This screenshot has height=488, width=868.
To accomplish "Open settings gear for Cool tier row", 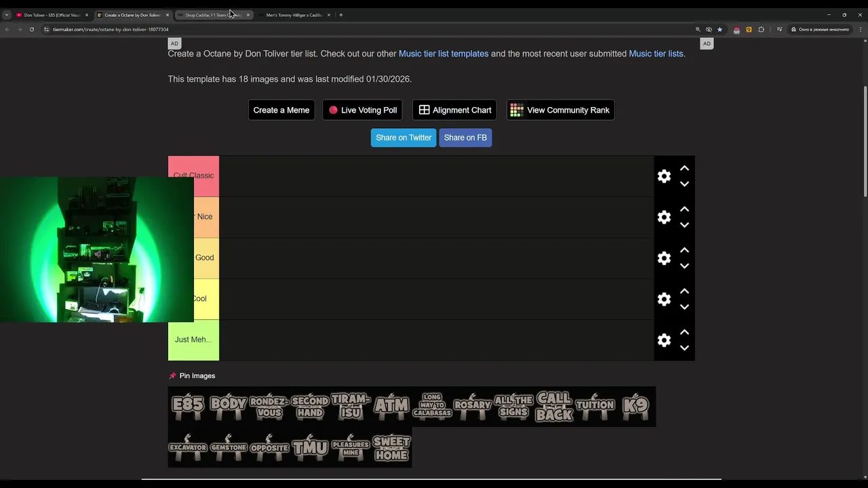I will (x=664, y=299).
